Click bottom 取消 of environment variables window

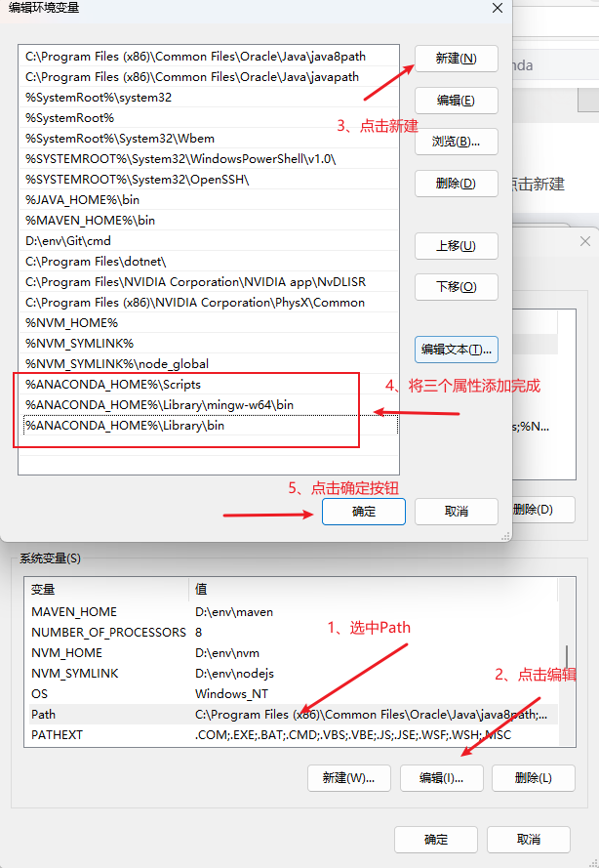528,840
